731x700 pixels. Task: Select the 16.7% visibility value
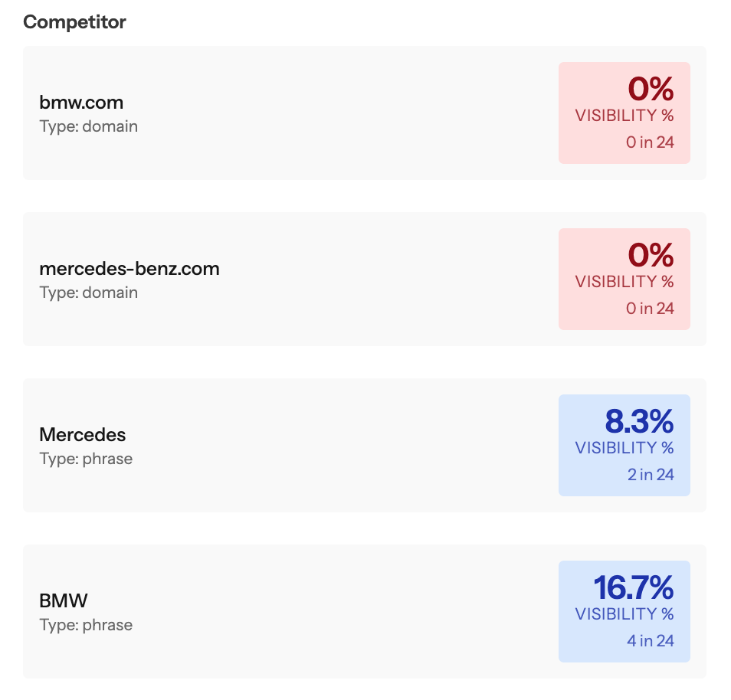[634, 588]
